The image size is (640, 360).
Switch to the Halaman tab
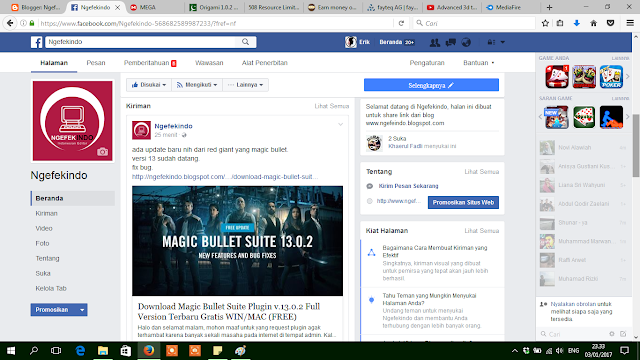coord(54,63)
